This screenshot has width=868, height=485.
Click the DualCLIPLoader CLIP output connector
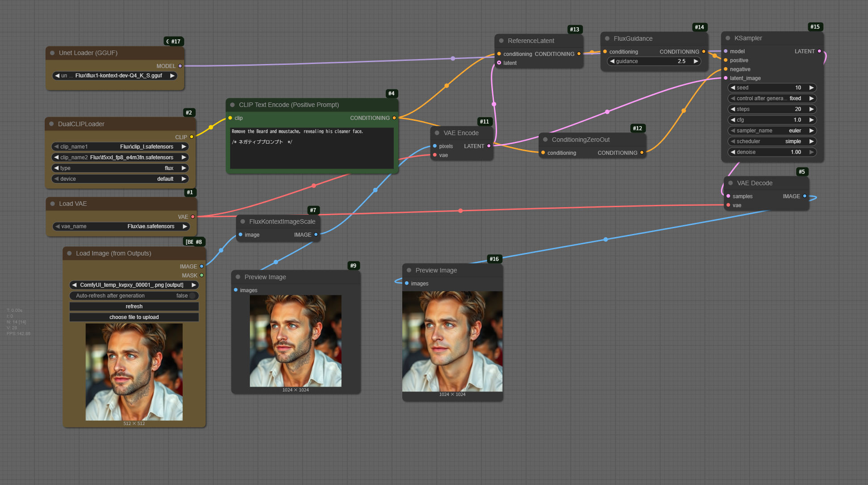click(192, 137)
